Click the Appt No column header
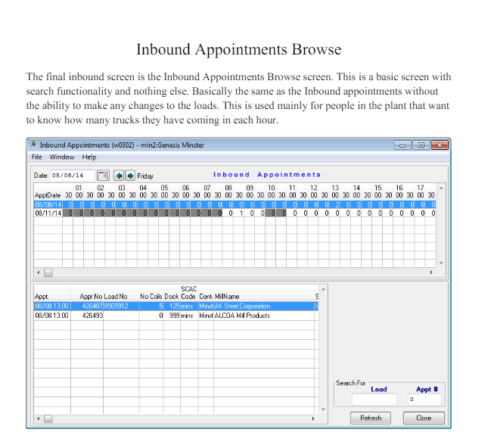The height and width of the screenshot is (448, 497). point(91,296)
